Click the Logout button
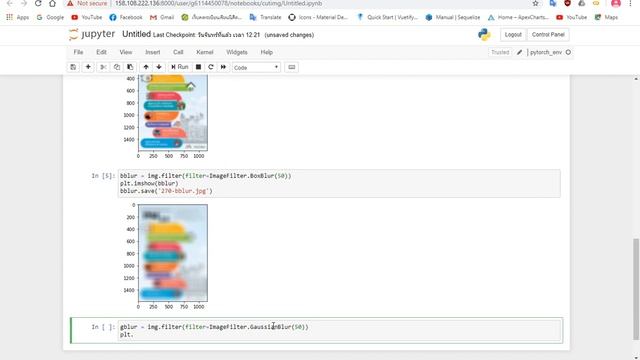Screen dimensions: 640x360 513,35
